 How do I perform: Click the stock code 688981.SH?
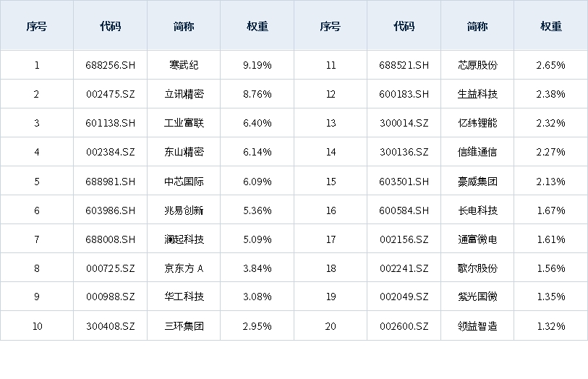[110, 182]
